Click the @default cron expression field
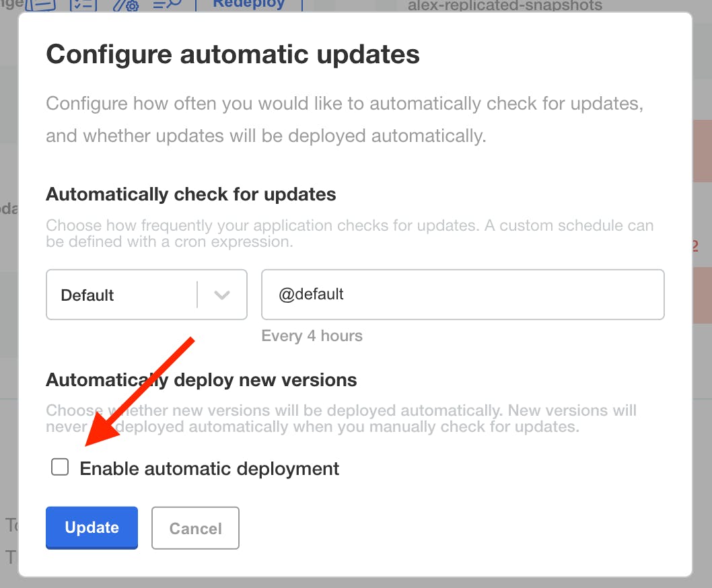Viewport: 712px width, 588px height. (463, 294)
